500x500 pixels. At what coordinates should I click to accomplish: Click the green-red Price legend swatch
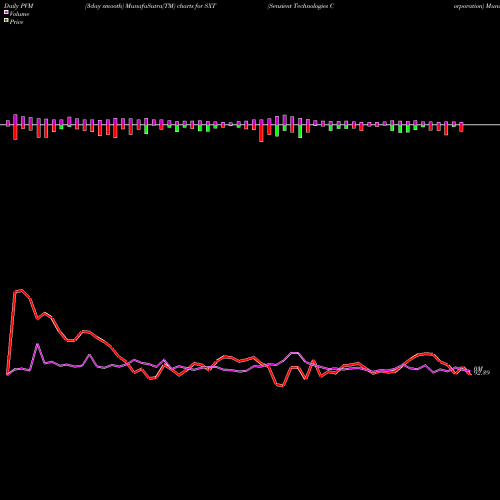click(6, 20)
